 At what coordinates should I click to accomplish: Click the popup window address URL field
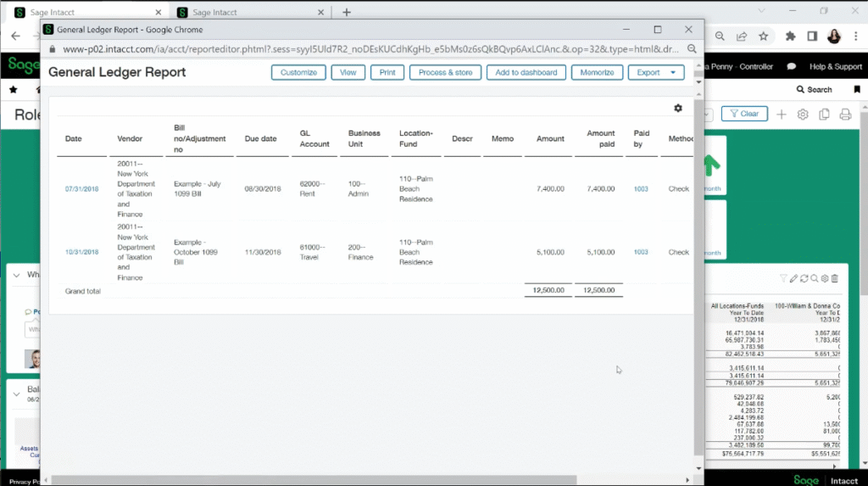371,48
